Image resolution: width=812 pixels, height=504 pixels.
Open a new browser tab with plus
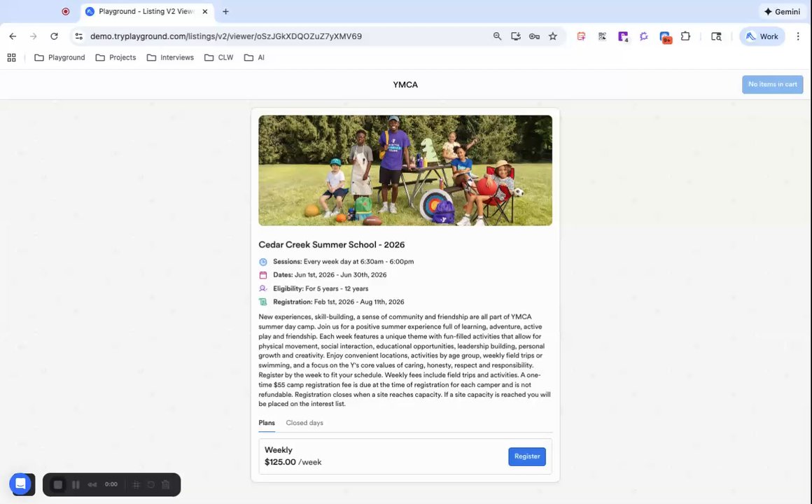pos(226,11)
